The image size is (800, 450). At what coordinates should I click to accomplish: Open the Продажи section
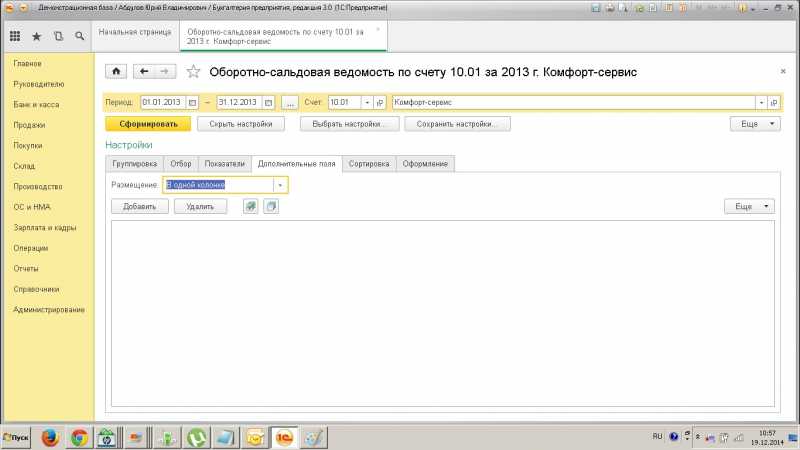coord(29,125)
